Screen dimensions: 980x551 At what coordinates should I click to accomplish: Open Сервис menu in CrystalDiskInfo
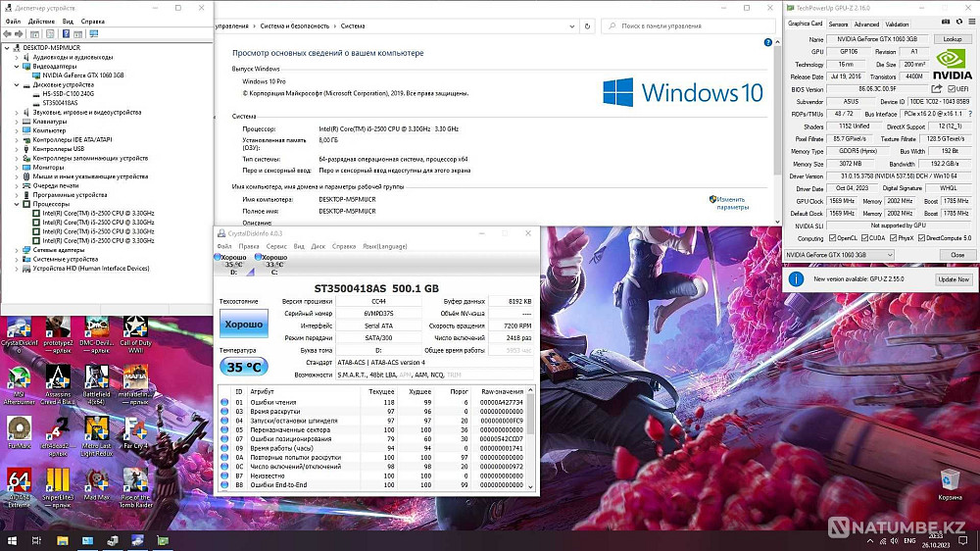(276, 246)
